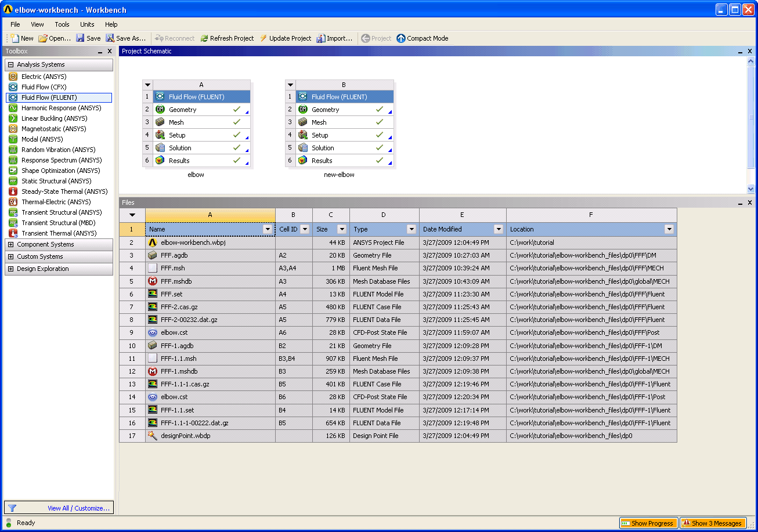Select Transient Thermal (ANSYS) icon
The image size is (758, 532).
pos(13,233)
